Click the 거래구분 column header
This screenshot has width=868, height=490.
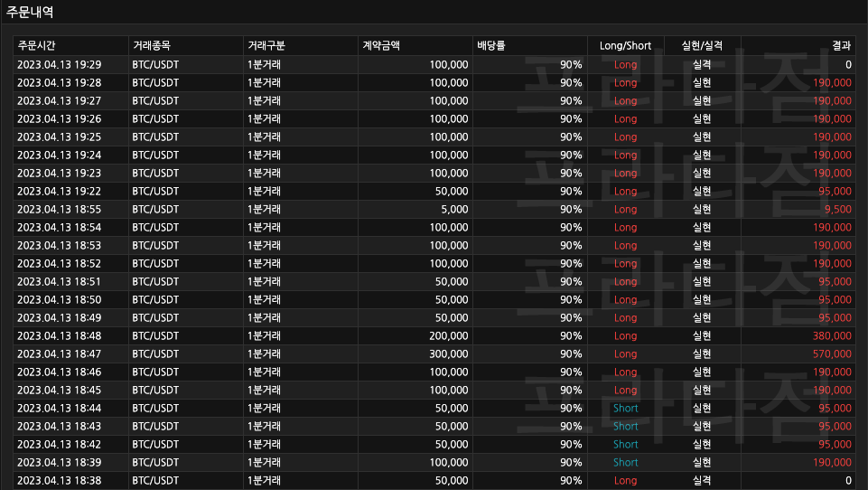coord(266,45)
